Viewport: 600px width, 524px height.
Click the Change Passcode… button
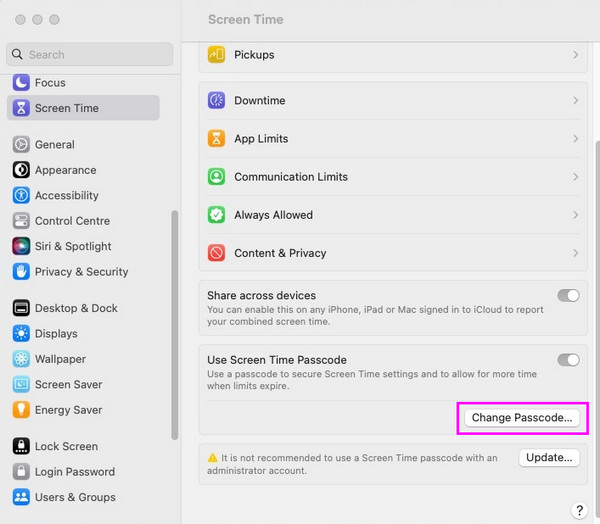pos(522,418)
